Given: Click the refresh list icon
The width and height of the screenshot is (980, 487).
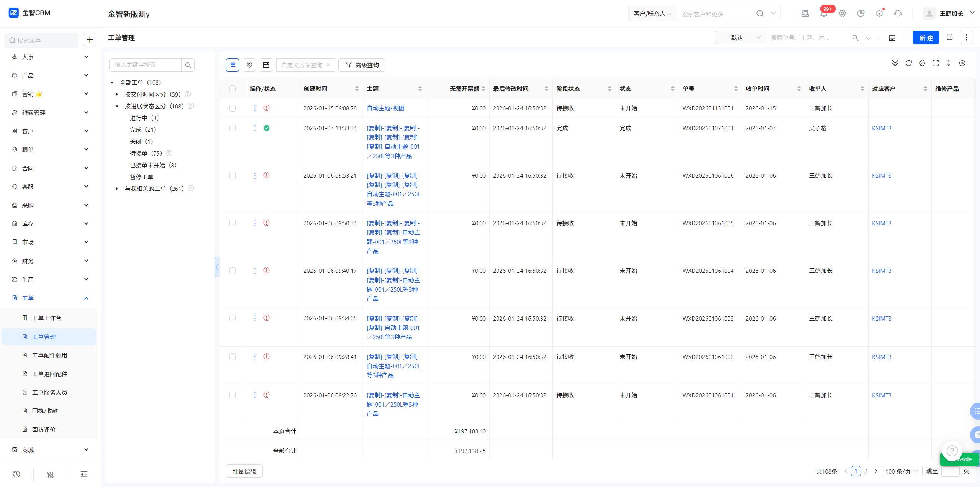Looking at the screenshot, I should tap(908, 63).
